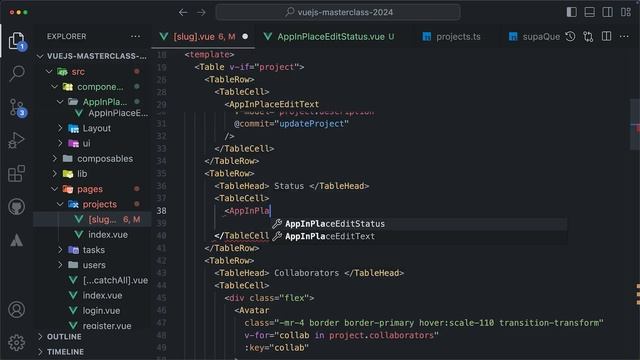Viewport: 640px width, 360px height.
Task: Go forward with the right arrow
Action: coord(201,12)
